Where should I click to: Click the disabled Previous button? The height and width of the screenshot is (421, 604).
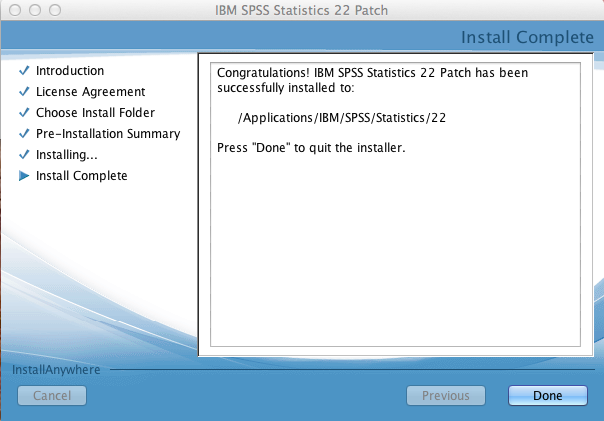(x=446, y=395)
